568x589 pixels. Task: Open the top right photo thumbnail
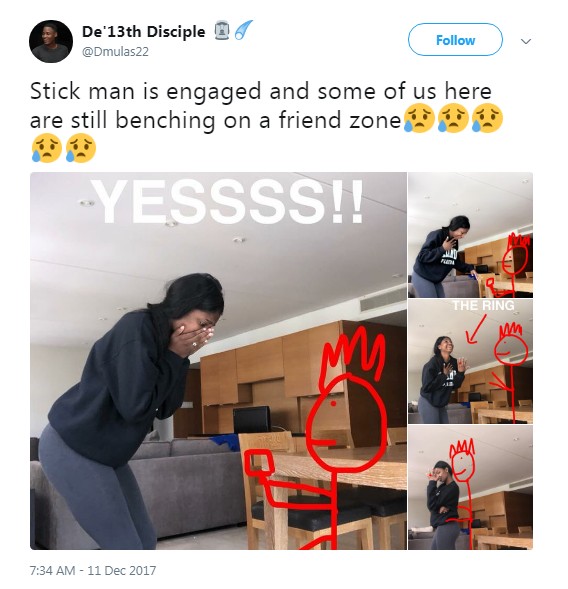click(470, 235)
